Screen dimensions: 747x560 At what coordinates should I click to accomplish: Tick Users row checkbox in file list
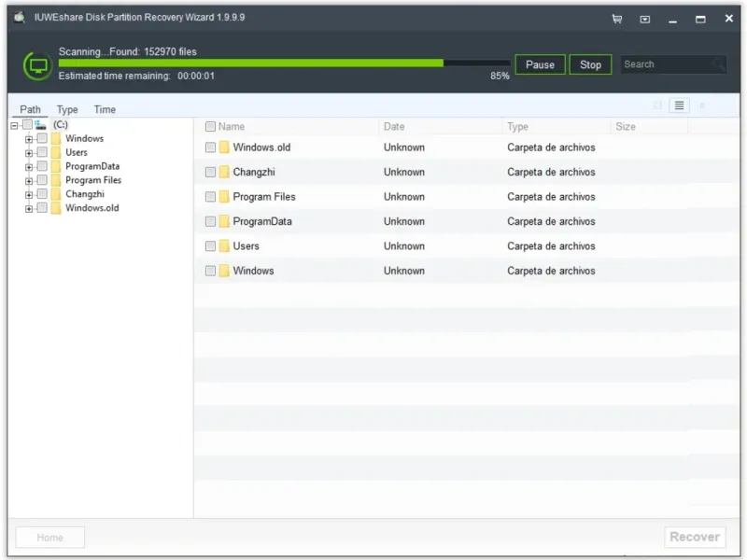(210, 246)
